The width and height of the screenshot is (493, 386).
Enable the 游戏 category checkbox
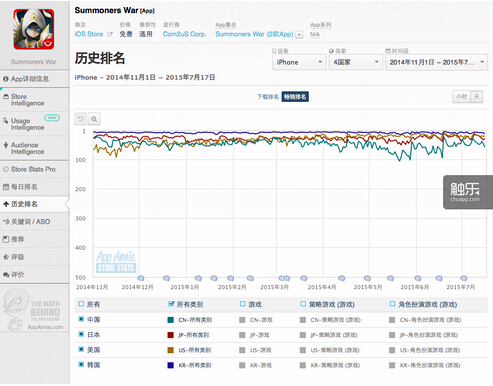tap(243, 304)
